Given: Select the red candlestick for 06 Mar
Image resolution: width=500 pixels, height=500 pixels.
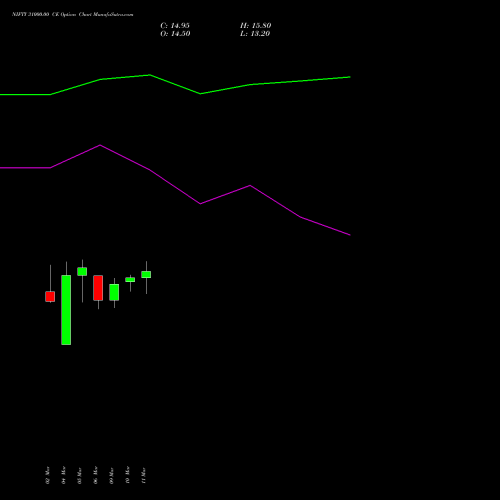Looking at the screenshot, I should coord(98,288).
